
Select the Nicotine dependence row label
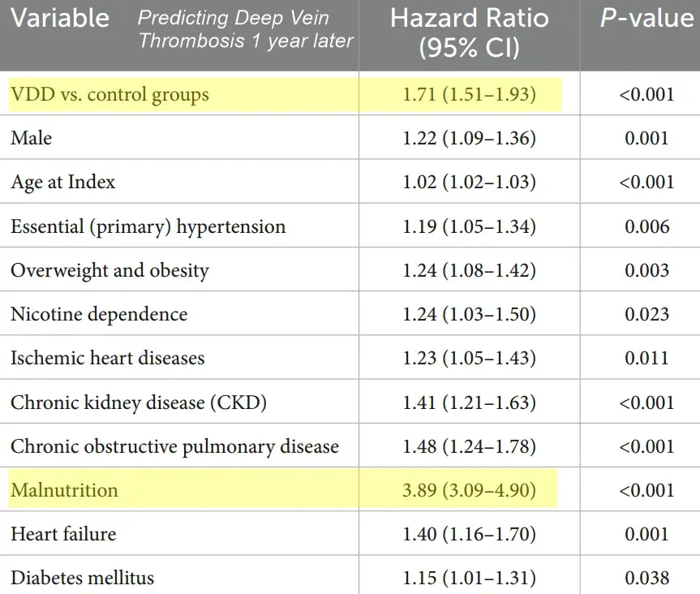click(x=99, y=314)
